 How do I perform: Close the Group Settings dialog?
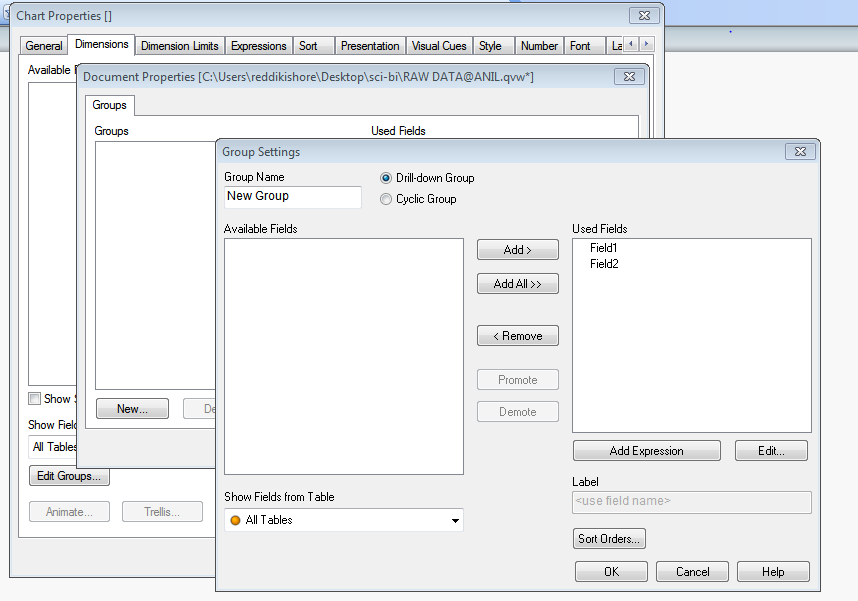tap(800, 152)
